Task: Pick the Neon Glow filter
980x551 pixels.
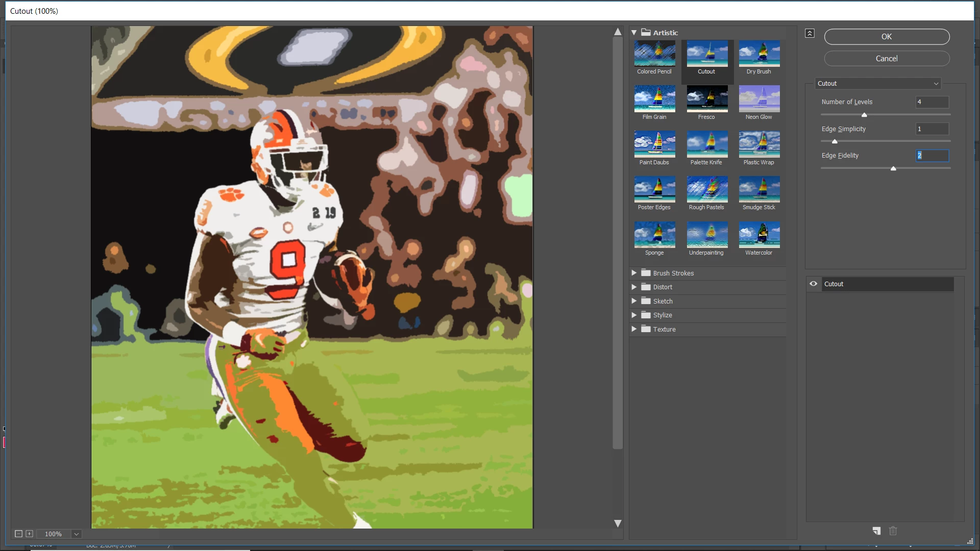Action: coord(758,99)
